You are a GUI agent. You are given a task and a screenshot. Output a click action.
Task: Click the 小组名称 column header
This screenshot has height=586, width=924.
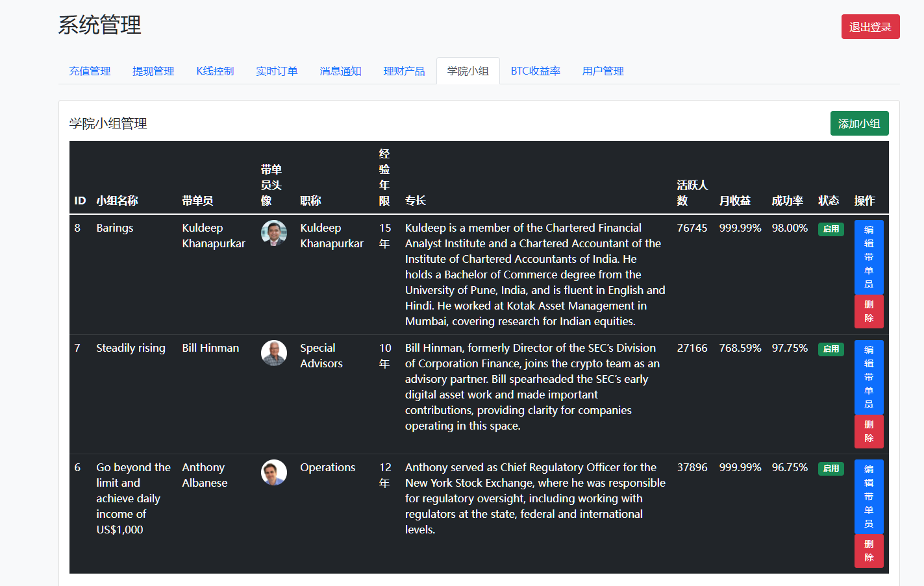pyautogui.click(x=117, y=201)
